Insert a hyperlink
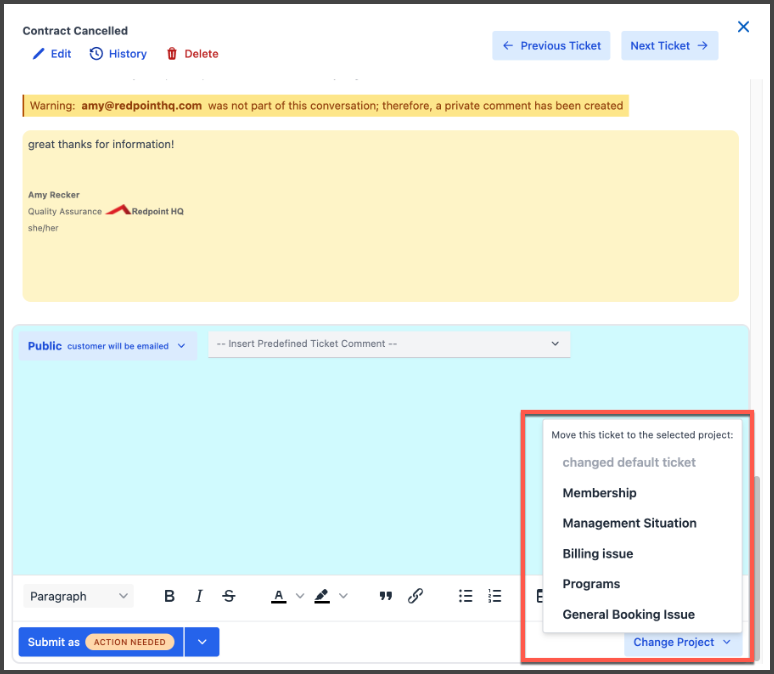This screenshot has height=674, width=774. click(416, 596)
